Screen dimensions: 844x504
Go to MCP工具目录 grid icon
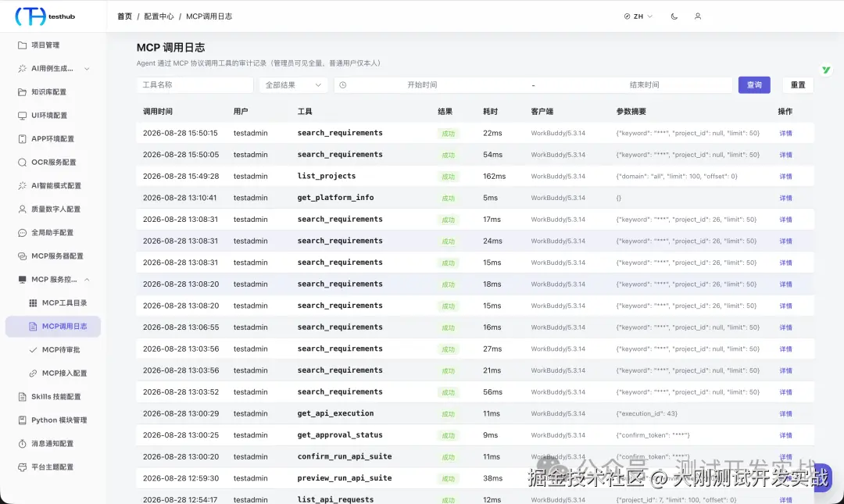point(33,302)
